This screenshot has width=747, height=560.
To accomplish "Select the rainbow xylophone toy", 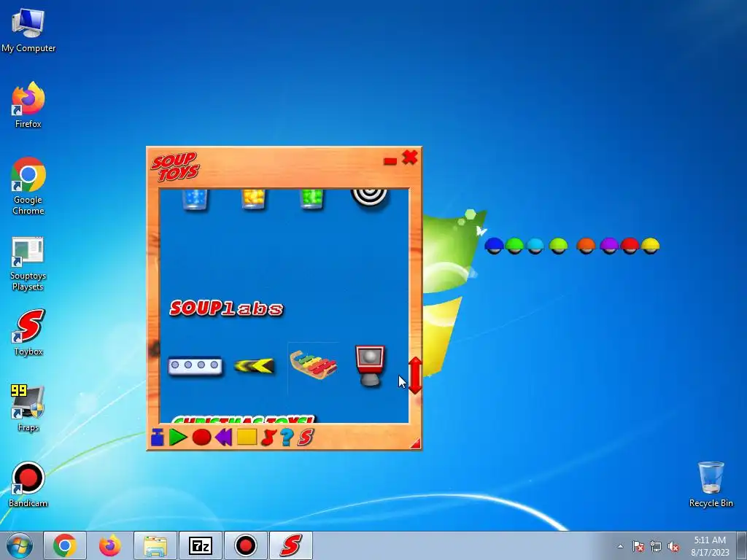I will click(314, 365).
